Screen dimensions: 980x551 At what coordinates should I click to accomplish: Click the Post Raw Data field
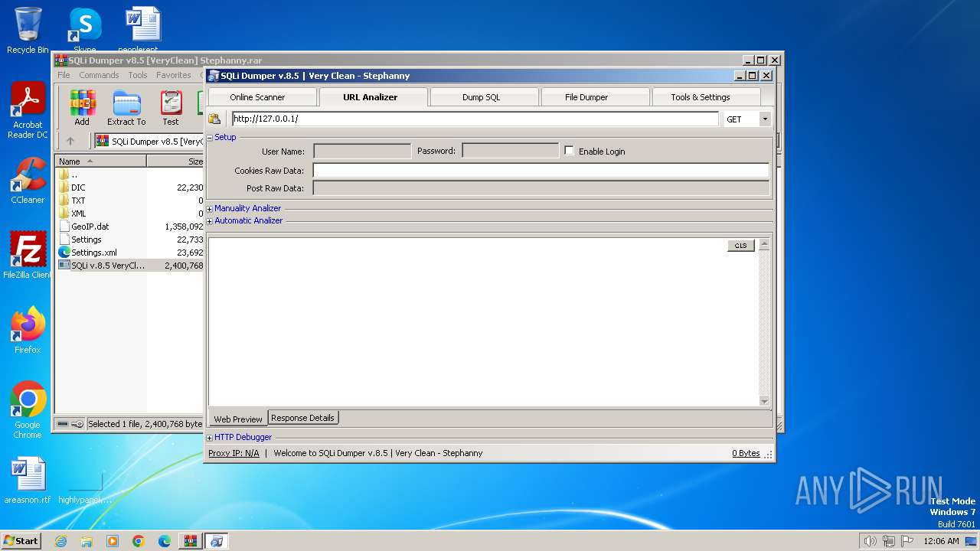tap(541, 188)
